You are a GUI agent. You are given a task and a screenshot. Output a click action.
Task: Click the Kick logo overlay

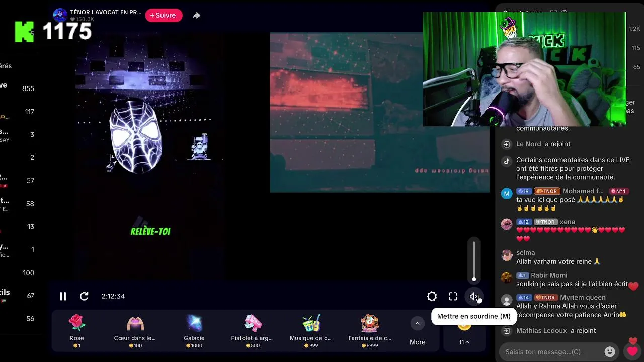tap(24, 32)
